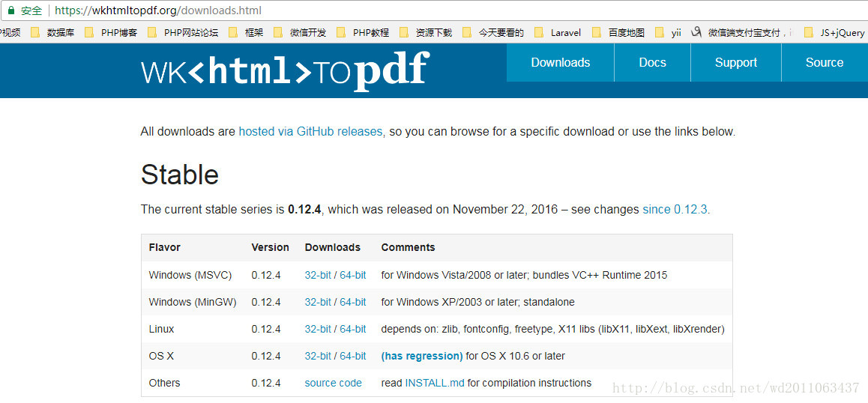This screenshot has height=403, width=868.
Task: Select the Windows (MSVC) flavor cell
Action: pyautogui.click(x=190, y=275)
